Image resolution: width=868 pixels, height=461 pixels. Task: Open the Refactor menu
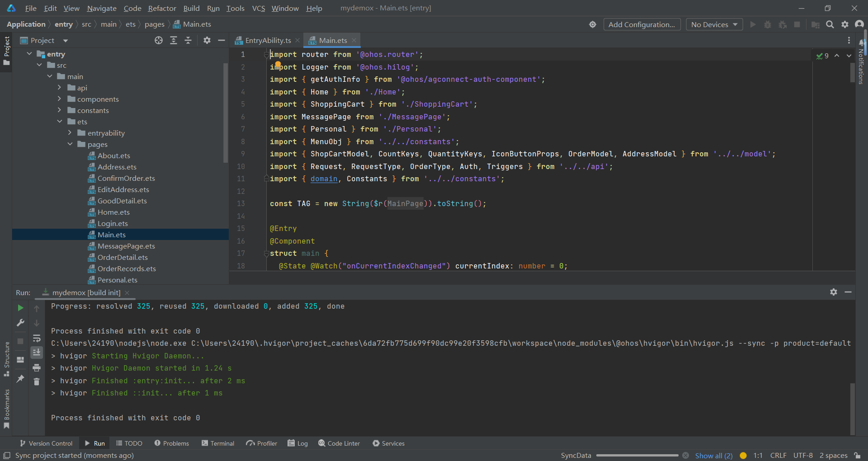(162, 8)
